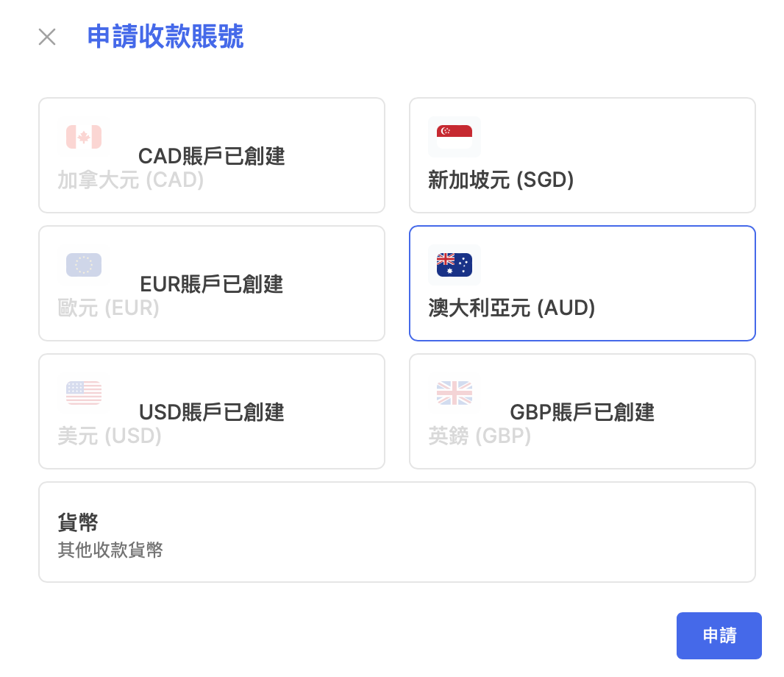
Task: Open the 其他收款貨幣 currency selector
Action: 397,532
